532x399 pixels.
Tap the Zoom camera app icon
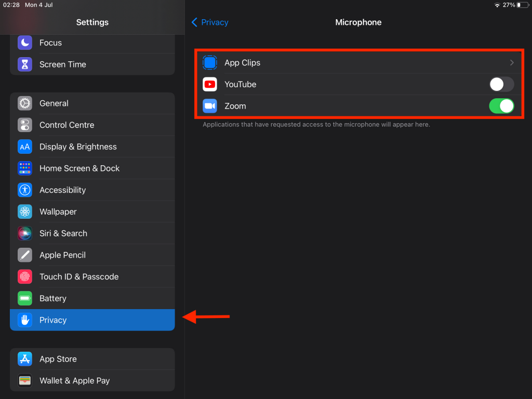pos(210,106)
